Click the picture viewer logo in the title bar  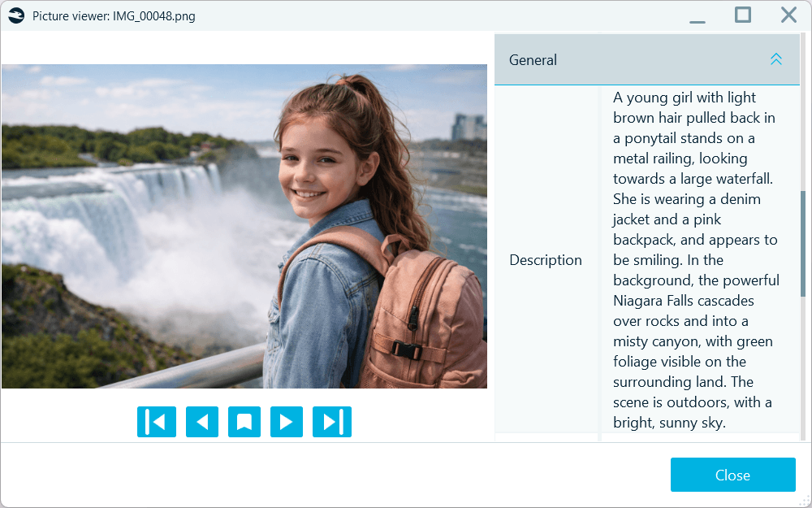(x=17, y=15)
